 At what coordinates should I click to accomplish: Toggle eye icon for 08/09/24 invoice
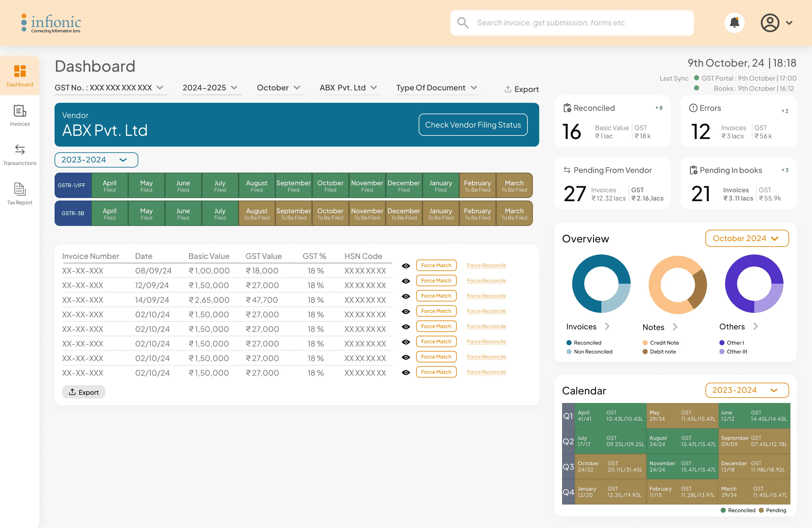click(x=406, y=266)
